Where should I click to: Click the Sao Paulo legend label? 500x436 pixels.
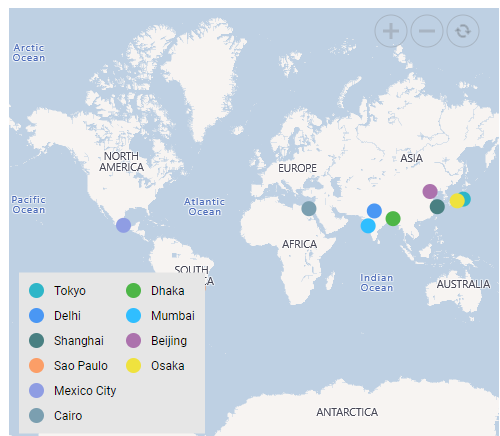point(81,366)
